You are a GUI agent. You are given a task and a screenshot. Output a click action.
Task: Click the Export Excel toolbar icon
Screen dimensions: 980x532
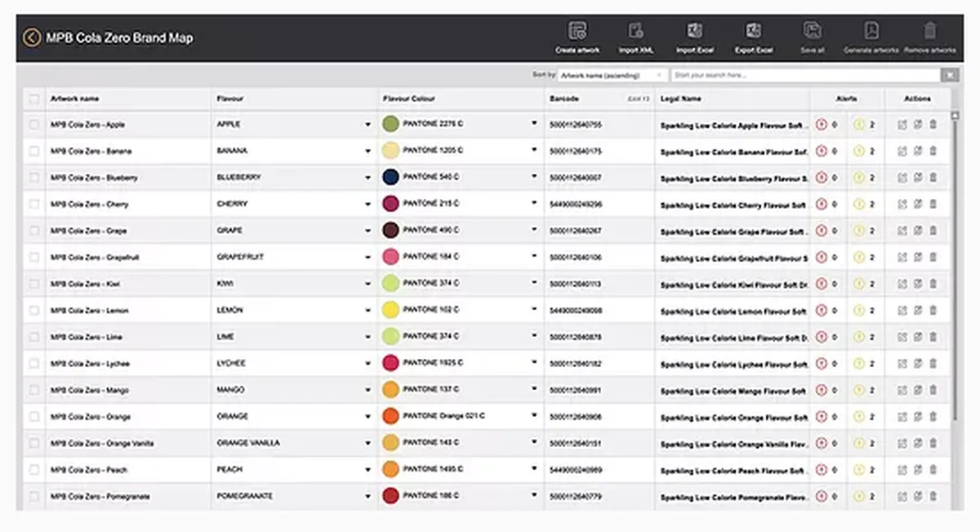pos(753,31)
